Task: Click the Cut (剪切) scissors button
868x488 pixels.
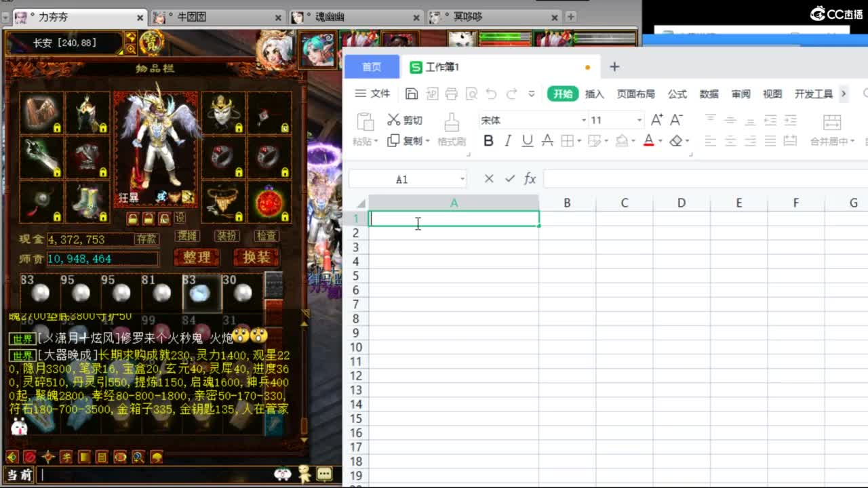Action: coord(404,120)
